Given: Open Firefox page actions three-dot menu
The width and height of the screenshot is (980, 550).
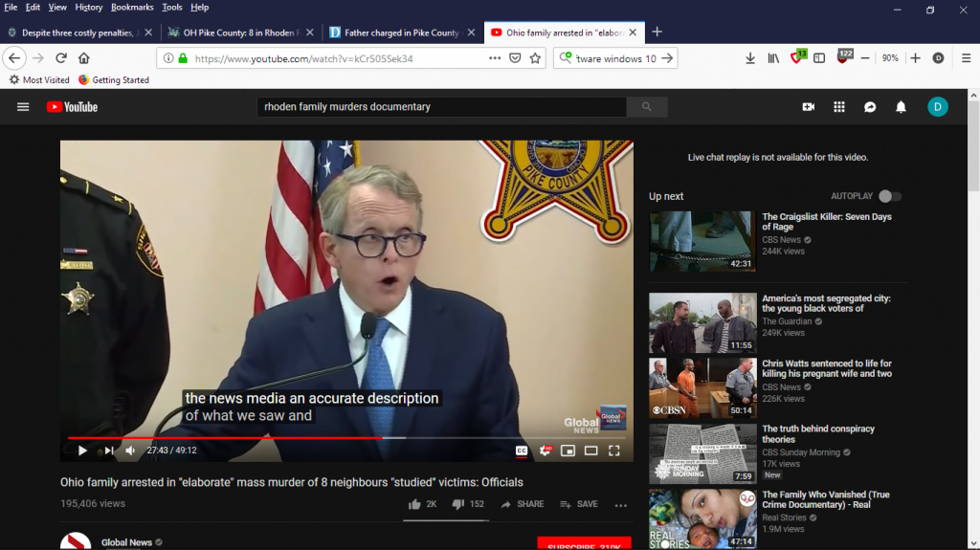Looking at the screenshot, I should tap(495, 58).
